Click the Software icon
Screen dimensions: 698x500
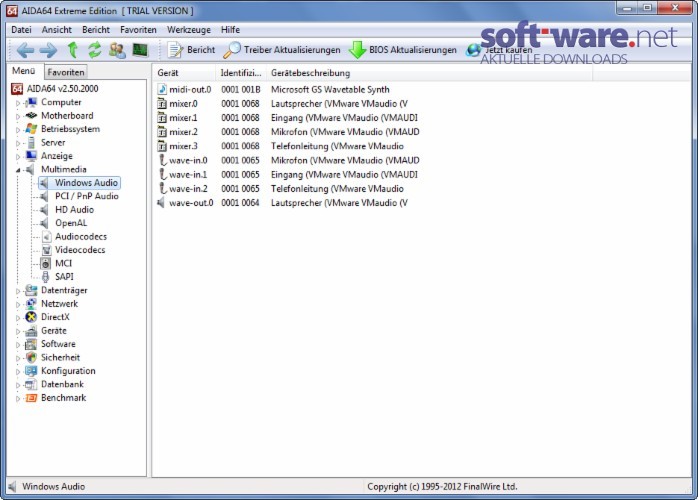click(x=31, y=344)
